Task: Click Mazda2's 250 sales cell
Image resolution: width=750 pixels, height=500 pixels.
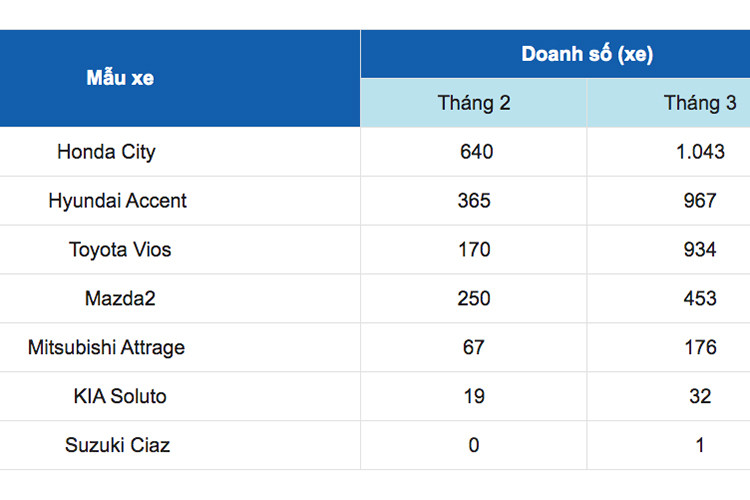Action: coord(474,298)
